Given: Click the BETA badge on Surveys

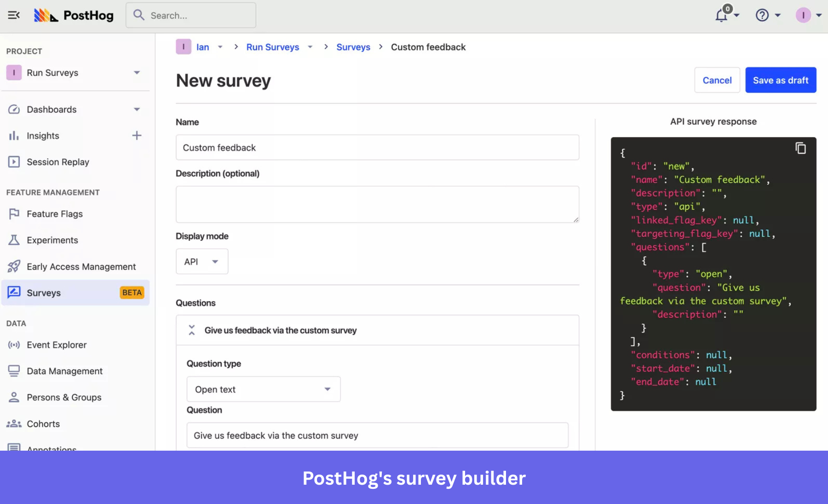Looking at the screenshot, I should pos(132,292).
